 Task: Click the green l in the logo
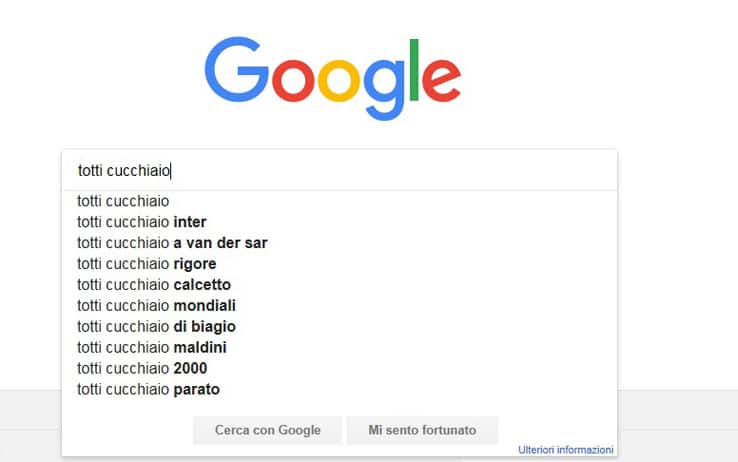[x=414, y=70]
